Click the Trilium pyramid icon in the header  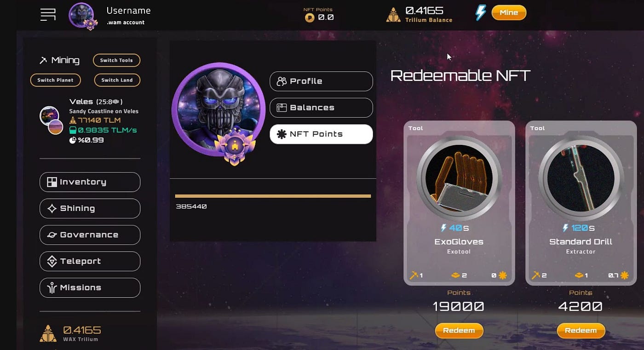[393, 15]
